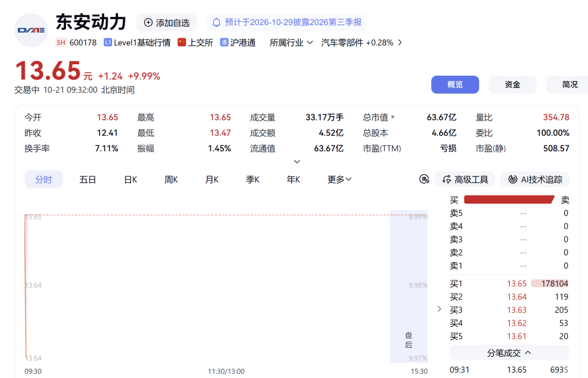
Task: Switch to the 资金 tab
Action: coord(512,85)
